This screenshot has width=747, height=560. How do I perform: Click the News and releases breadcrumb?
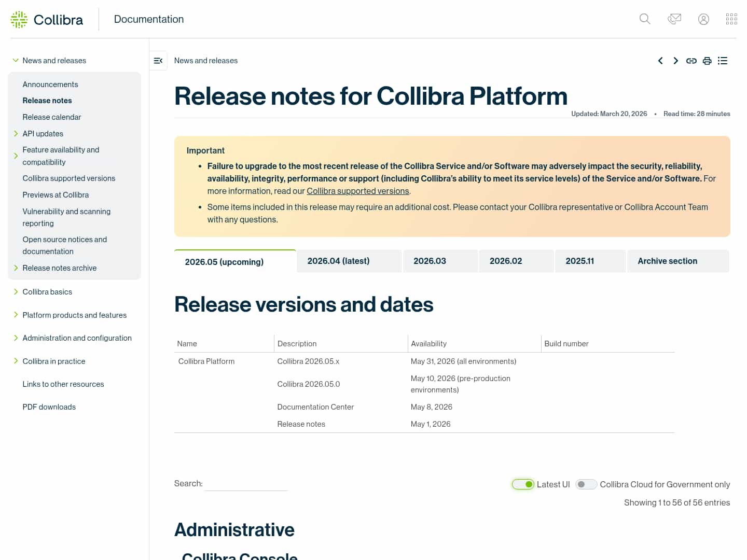tap(206, 61)
